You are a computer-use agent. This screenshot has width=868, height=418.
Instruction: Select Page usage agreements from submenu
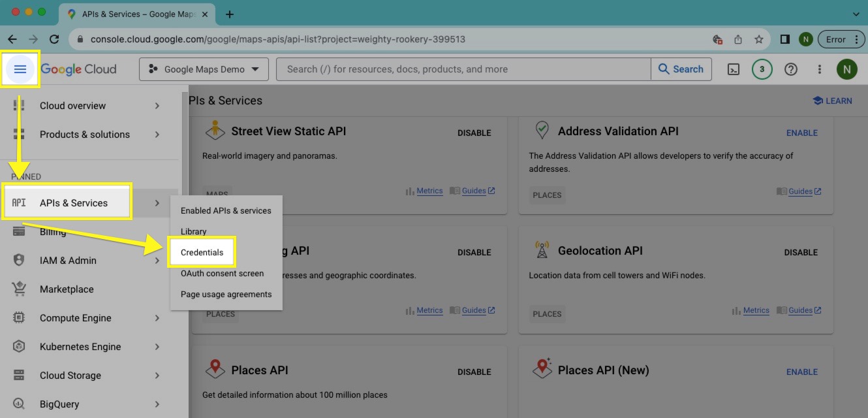coord(226,294)
